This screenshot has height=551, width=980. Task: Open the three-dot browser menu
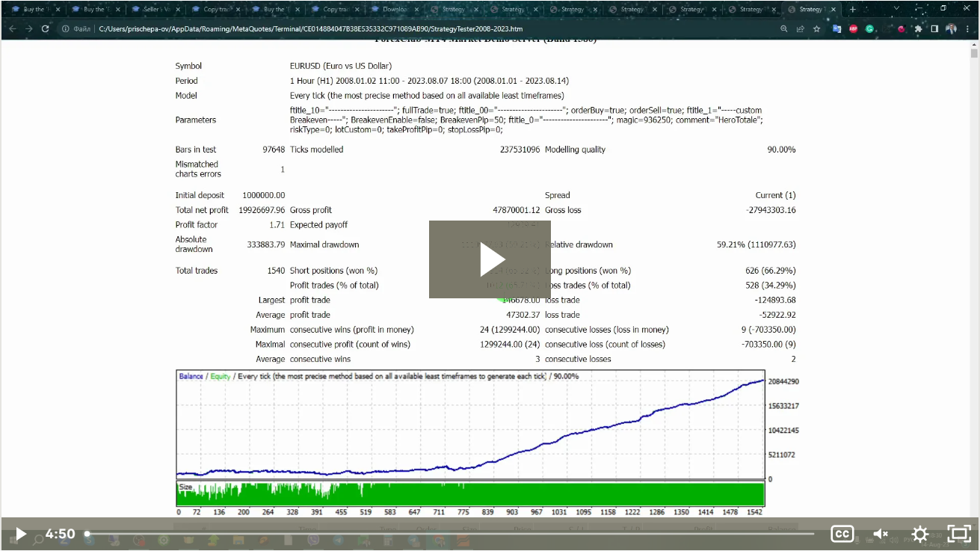(967, 28)
